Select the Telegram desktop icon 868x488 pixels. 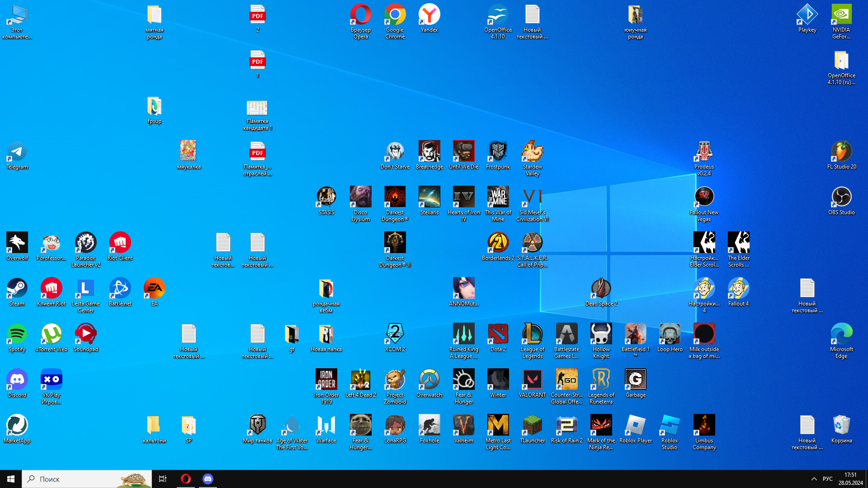pos(17,155)
